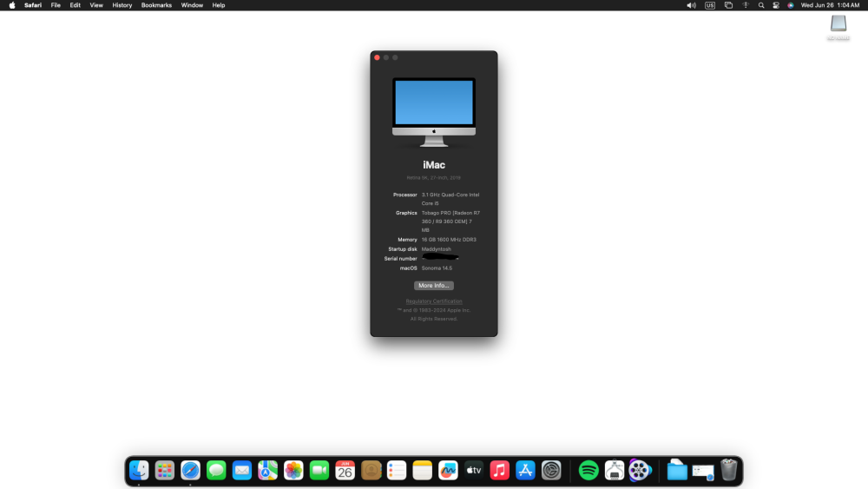Activate Siri from the menu bar
Viewport: 868px width, 489px height.
click(x=791, y=5)
